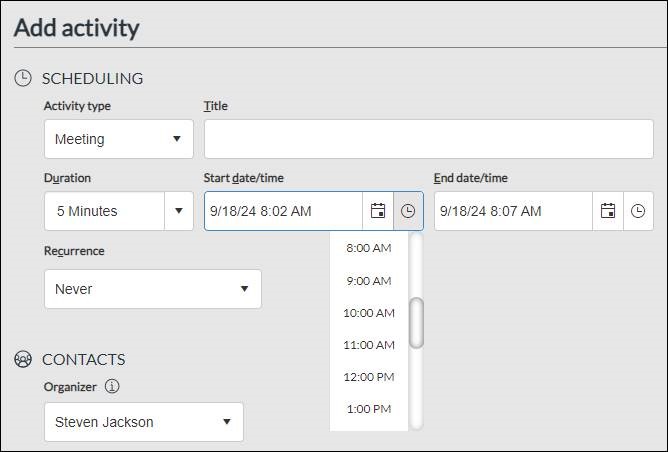The height and width of the screenshot is (452, 668).
Task: Pick 12:00 PM from time list
Action: point(369,377)
